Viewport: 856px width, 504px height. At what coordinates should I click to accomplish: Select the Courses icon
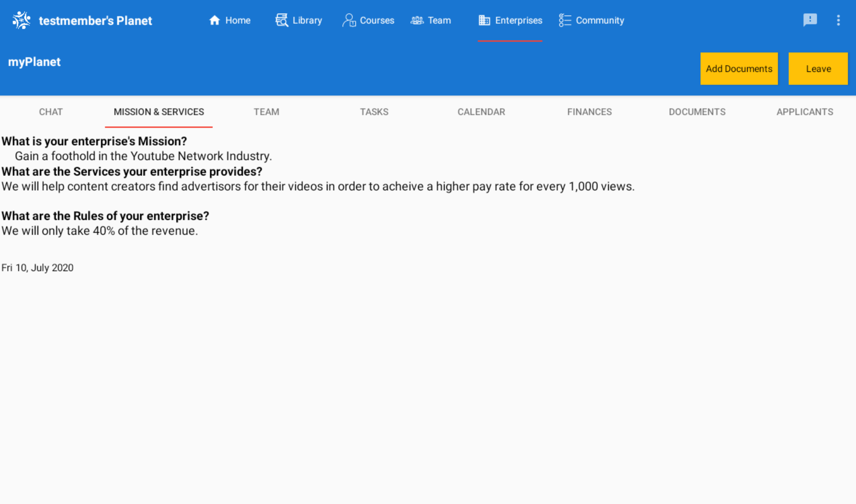pos(349,21)
